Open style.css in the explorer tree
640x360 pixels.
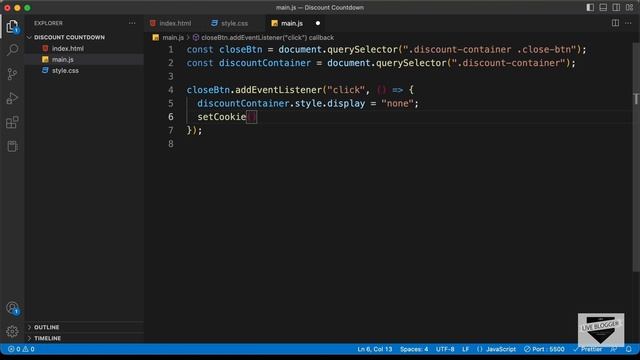click(x=65, y=70)
